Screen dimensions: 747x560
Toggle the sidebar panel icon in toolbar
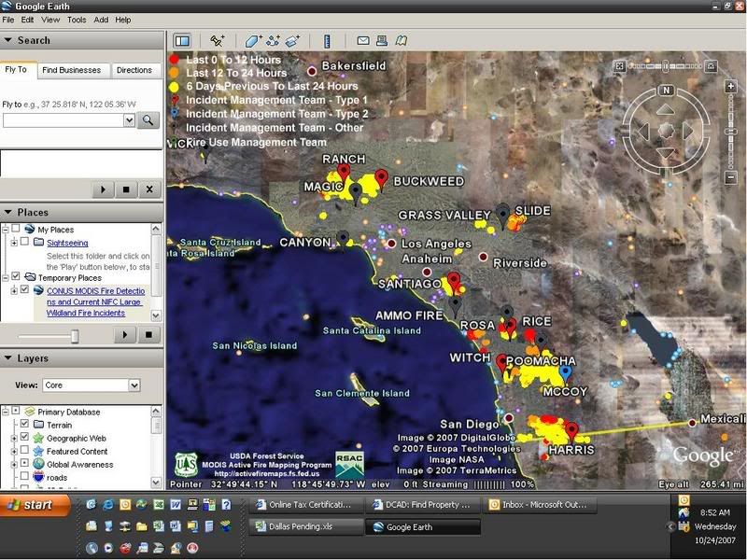click(x=182, y=41)
